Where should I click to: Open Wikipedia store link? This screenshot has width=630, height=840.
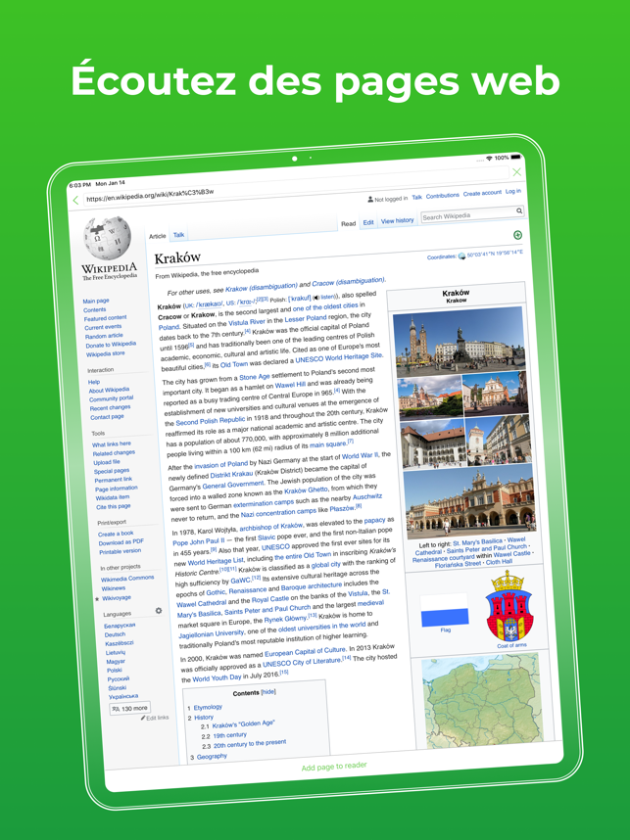point(106,354)
